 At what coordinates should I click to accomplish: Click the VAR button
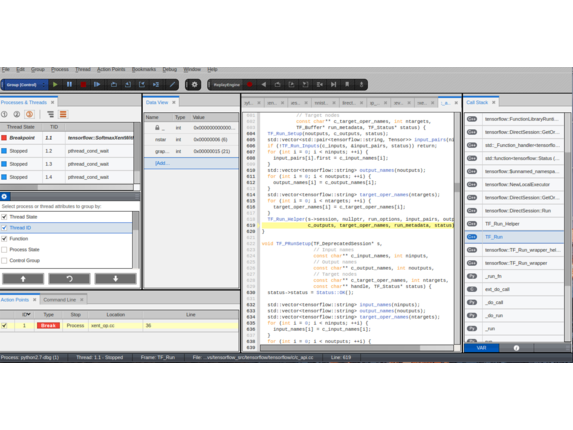point(481,348)
